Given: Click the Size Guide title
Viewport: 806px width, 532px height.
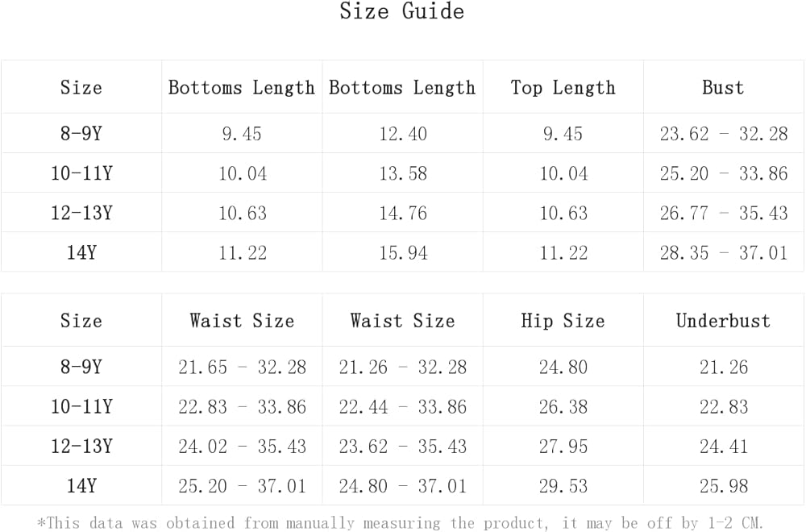Looking at the screenshot, I should (x=401, y=12).
